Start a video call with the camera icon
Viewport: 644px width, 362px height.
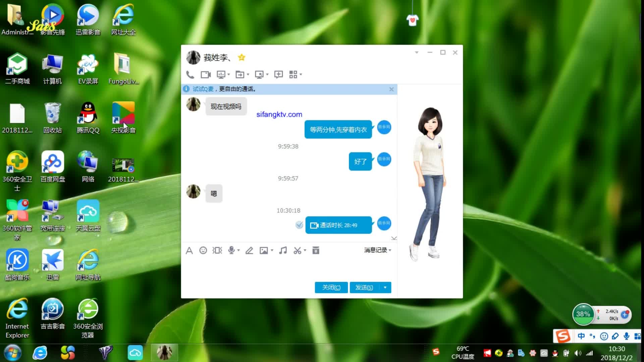(206, 74)
